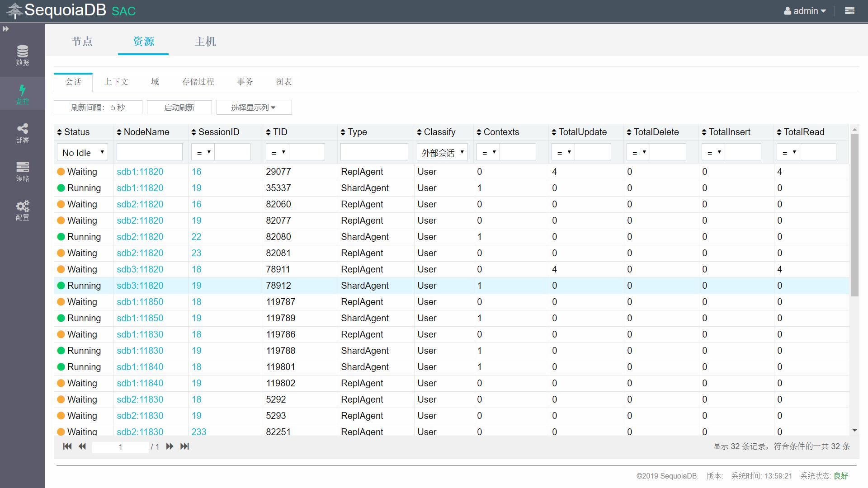Viewport: 868px width, 488px height.
Task: Focus the page number input field
Action: pyautogui.click(x=120, y=447)
